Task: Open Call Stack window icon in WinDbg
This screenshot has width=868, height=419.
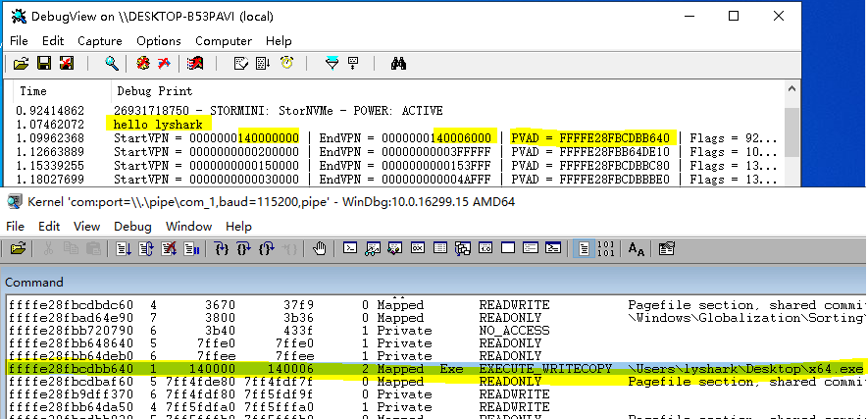Action: 463,248
